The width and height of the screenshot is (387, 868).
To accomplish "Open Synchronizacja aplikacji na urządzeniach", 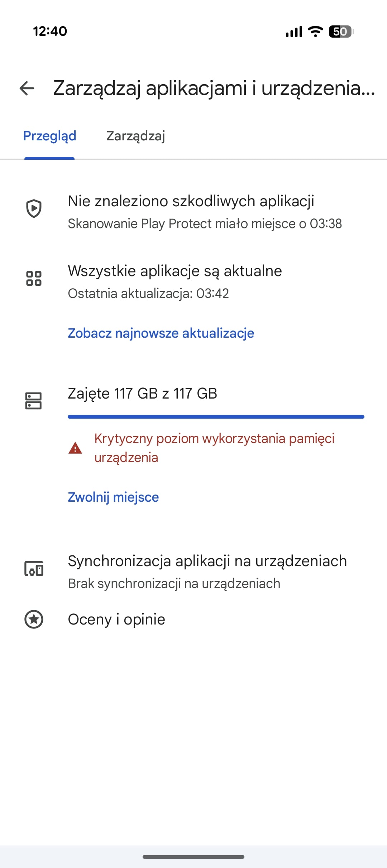I will coord(207,561).
